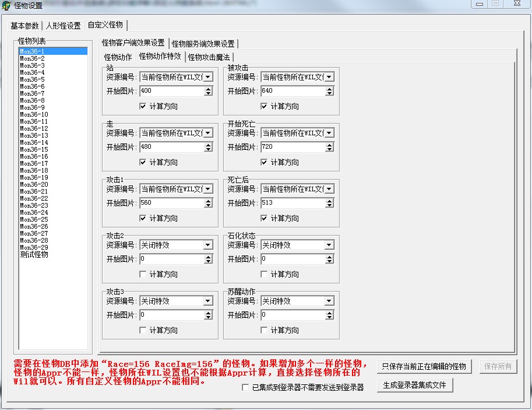532x410 pixels.
Task: Enable 计算方向 for the 石化状态 section
Action: tap(265, 274)
